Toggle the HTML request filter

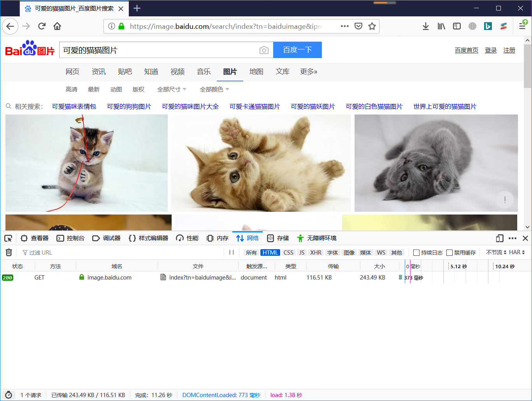click(270, 253)
